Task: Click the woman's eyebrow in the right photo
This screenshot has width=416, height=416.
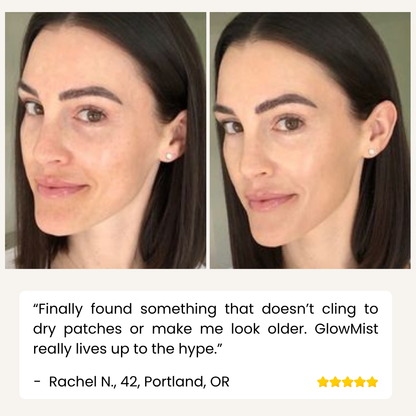Action: pos(288,101)
